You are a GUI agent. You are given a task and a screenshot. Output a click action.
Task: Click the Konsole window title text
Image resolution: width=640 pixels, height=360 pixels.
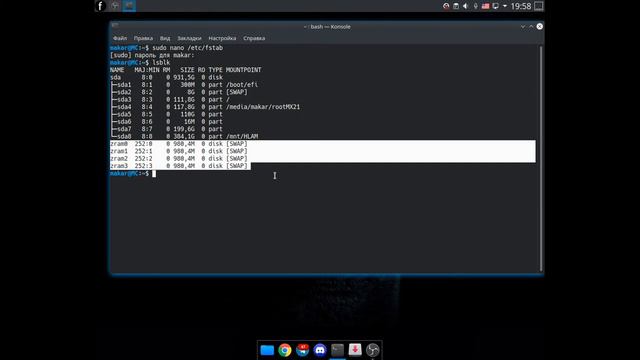327,27
